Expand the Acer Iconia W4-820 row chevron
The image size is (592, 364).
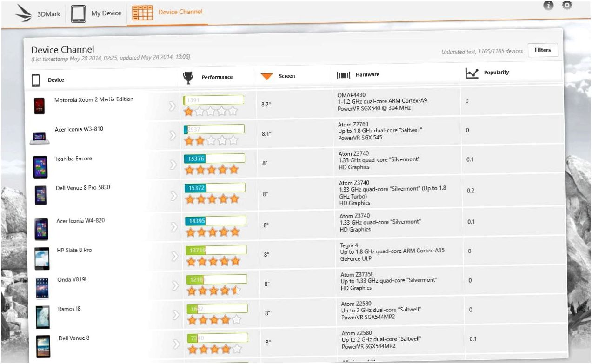[175, 227]
